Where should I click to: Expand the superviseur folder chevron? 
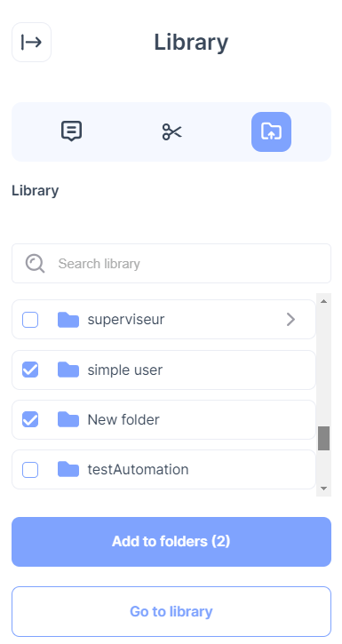point(290,320)
